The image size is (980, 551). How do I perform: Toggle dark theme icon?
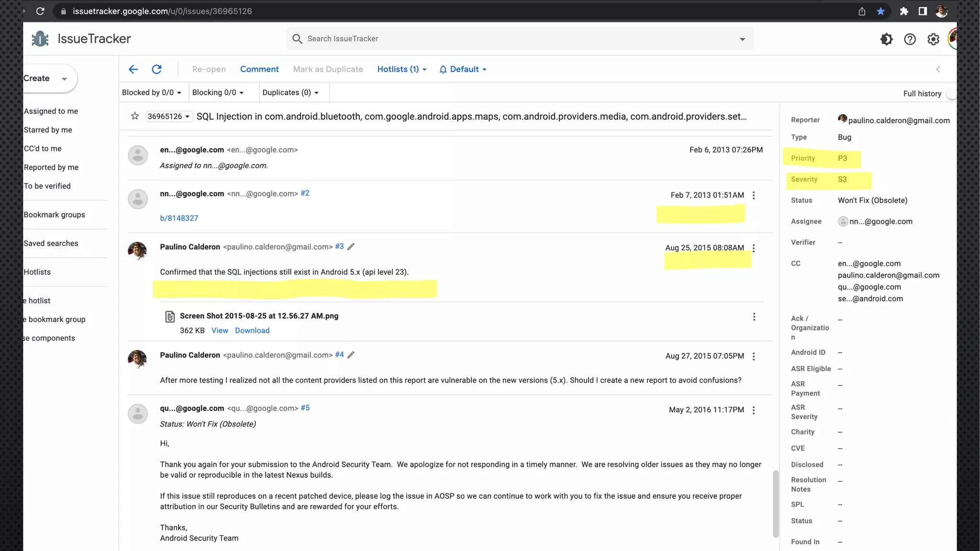pos(886,39)
